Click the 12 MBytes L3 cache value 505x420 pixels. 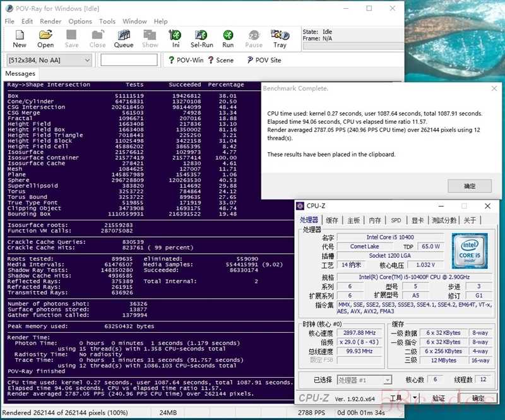[444, 361]
